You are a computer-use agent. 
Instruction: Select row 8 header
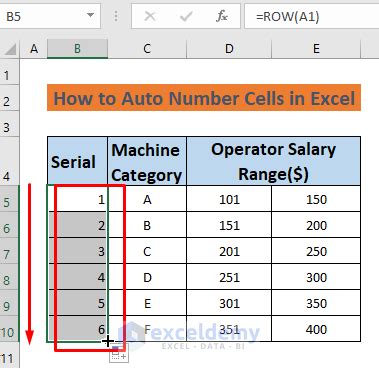click(x=9, y=277)
